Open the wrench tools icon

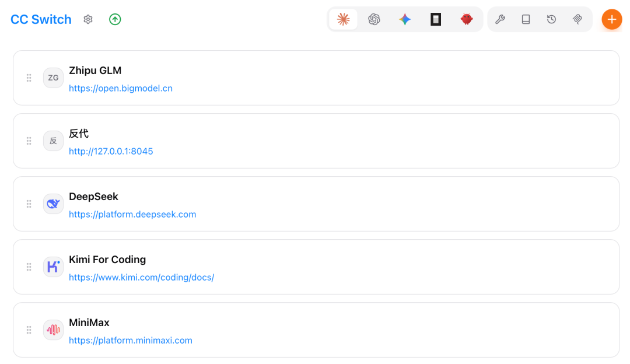click(x=500, y=19)
